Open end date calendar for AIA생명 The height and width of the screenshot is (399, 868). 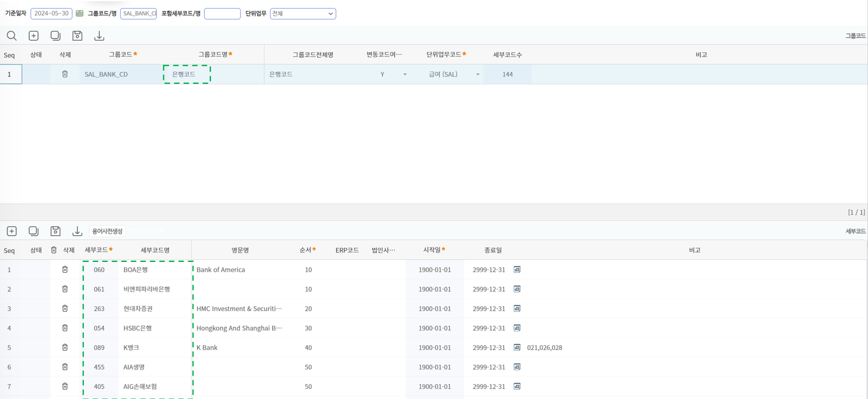517,367
